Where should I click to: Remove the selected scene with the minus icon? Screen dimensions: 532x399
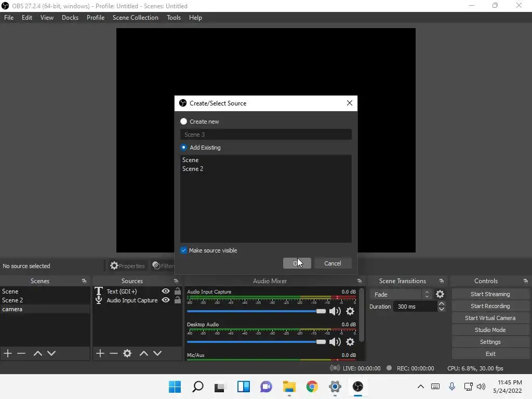(x=21, y=353)
